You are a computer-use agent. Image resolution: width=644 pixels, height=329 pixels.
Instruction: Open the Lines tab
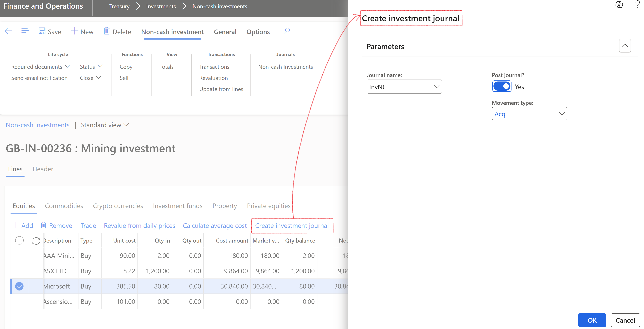pos(15,169)
